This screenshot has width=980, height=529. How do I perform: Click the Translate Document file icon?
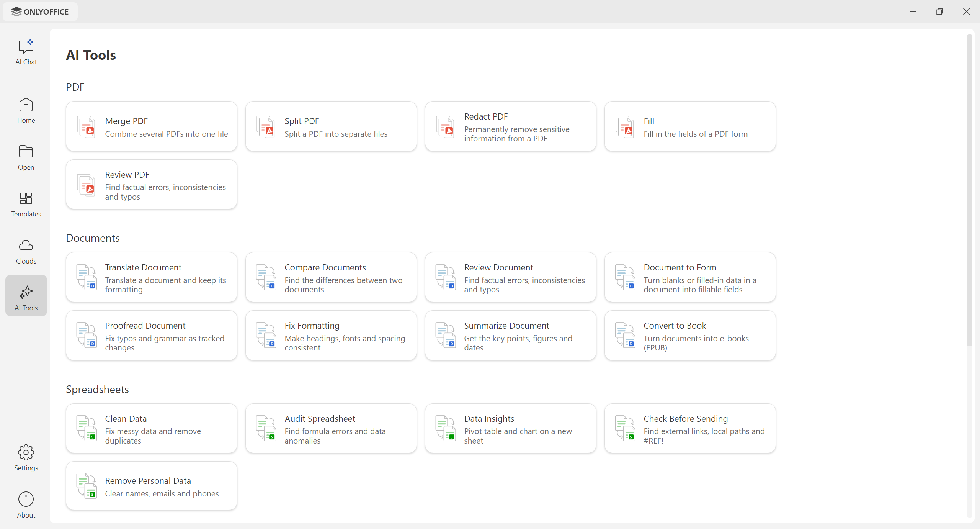click(86, 277)
